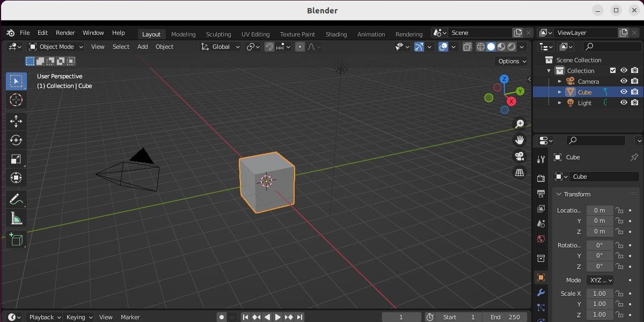Disable the Light in renders
This screenshot has width=644, height=322.
click(x=635, y=103)
